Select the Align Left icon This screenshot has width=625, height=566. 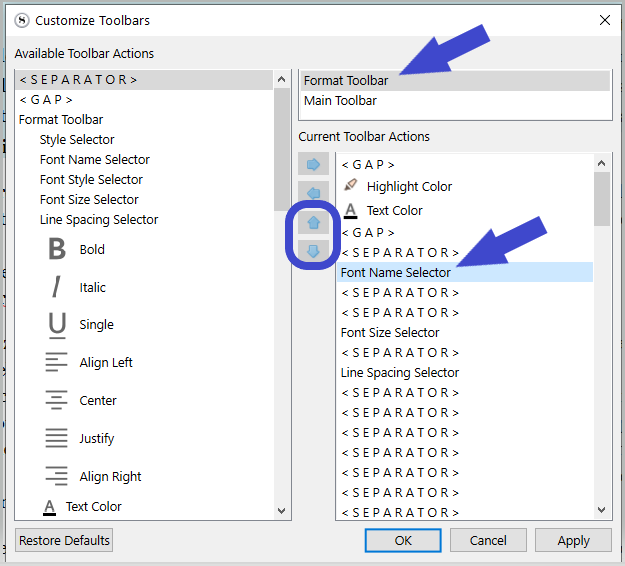[56, 362]
